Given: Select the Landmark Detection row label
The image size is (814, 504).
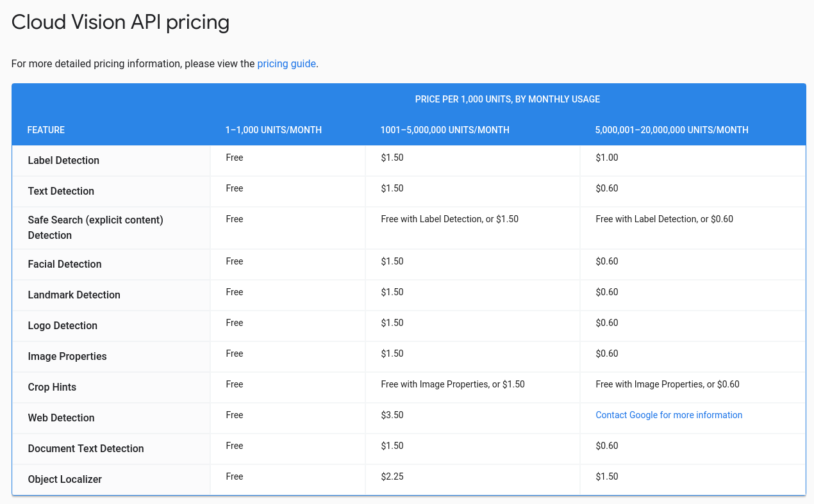Looking at the screenshot, I should 74,295.
